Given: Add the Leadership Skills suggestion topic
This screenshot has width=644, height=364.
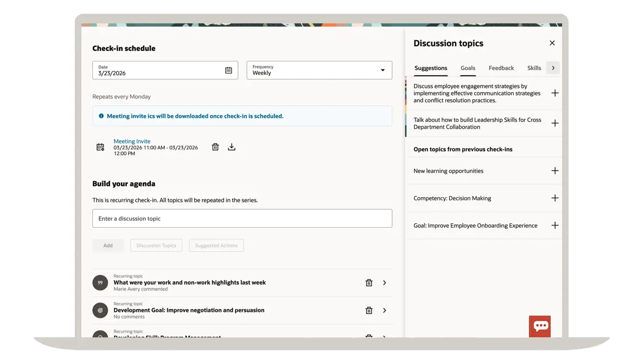Looking at the screenshot, I should tap(554, 123).
